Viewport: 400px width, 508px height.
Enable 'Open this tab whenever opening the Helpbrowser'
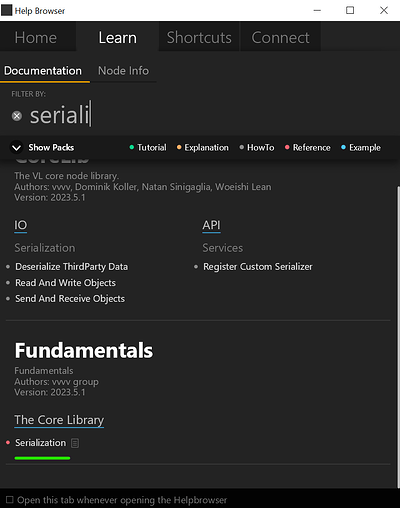(x=10, y=499)
